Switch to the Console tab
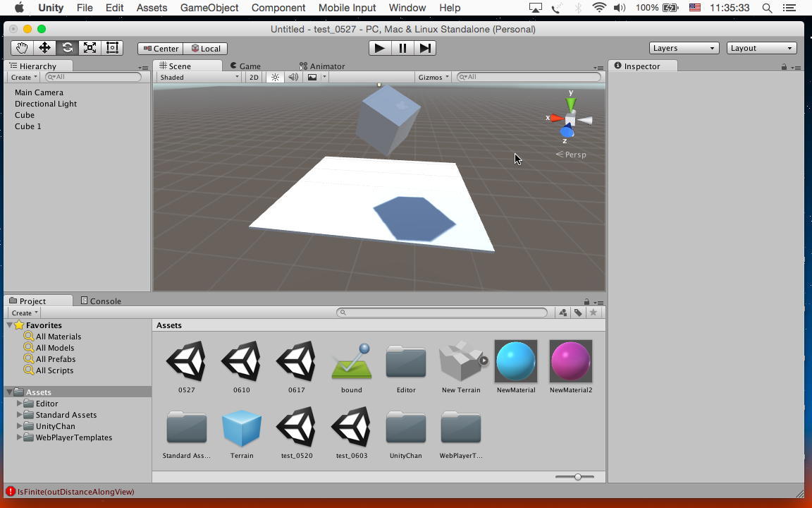 [x=101, y=301]
